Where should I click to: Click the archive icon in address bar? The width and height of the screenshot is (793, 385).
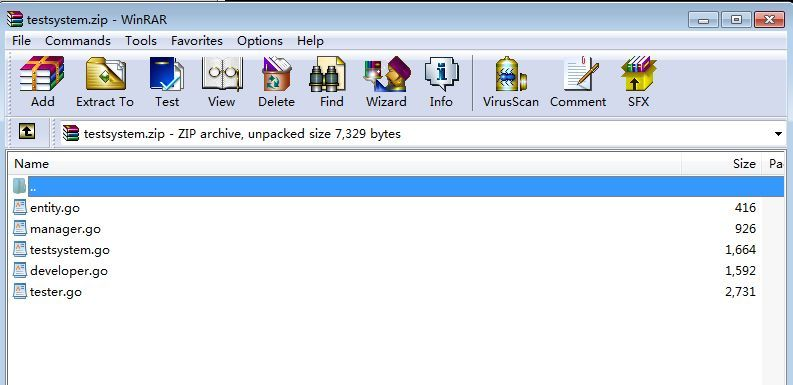tap(71, 133)
